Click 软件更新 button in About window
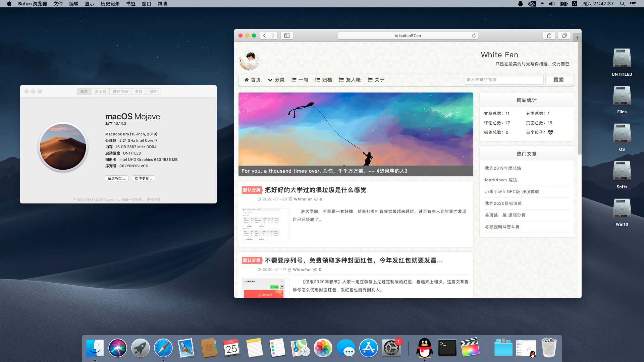The height and width of the screenshot is (362, 644). coord(144,178)
